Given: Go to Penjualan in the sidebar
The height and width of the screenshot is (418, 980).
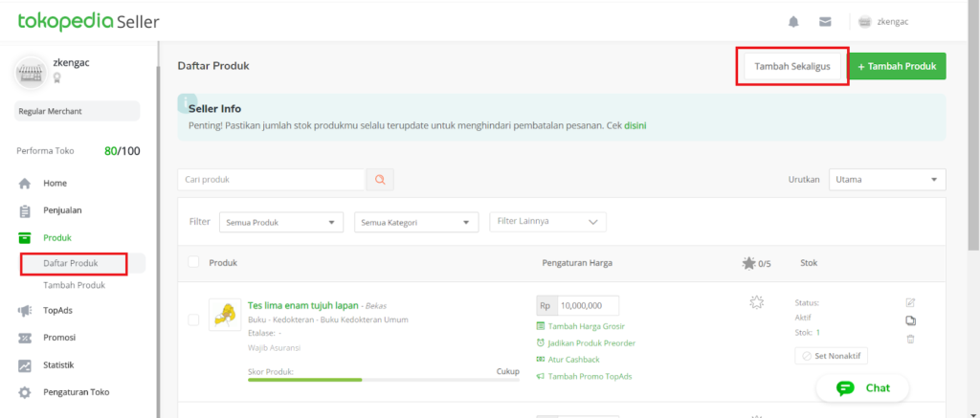Looking at the screenshot, I should (x=62, y=210).
